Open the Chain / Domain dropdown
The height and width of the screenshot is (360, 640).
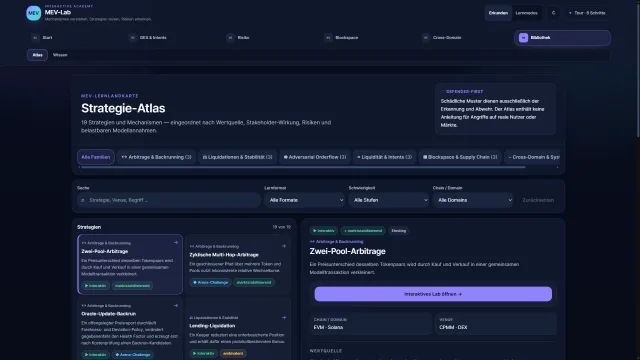473,200
